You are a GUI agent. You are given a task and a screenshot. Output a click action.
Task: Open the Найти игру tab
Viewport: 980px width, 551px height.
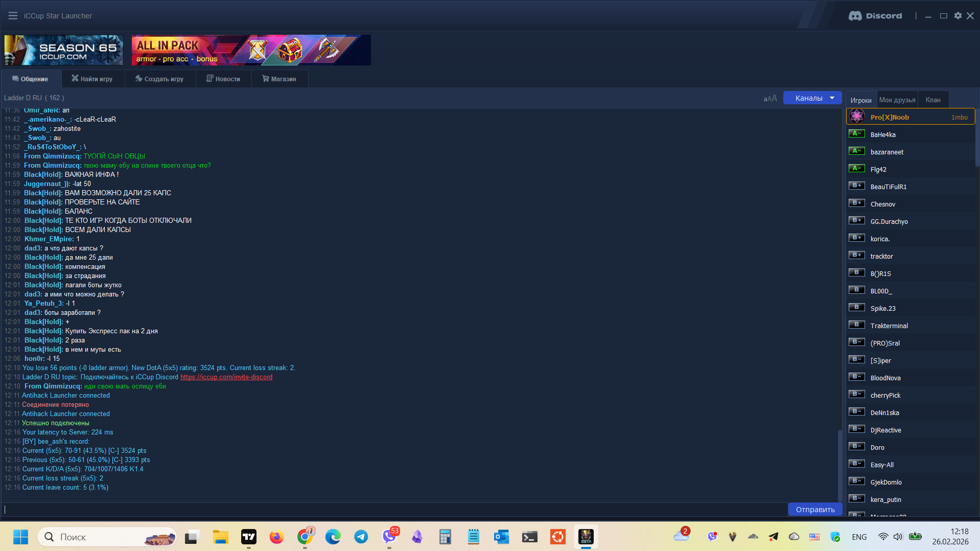pos(92,79)
